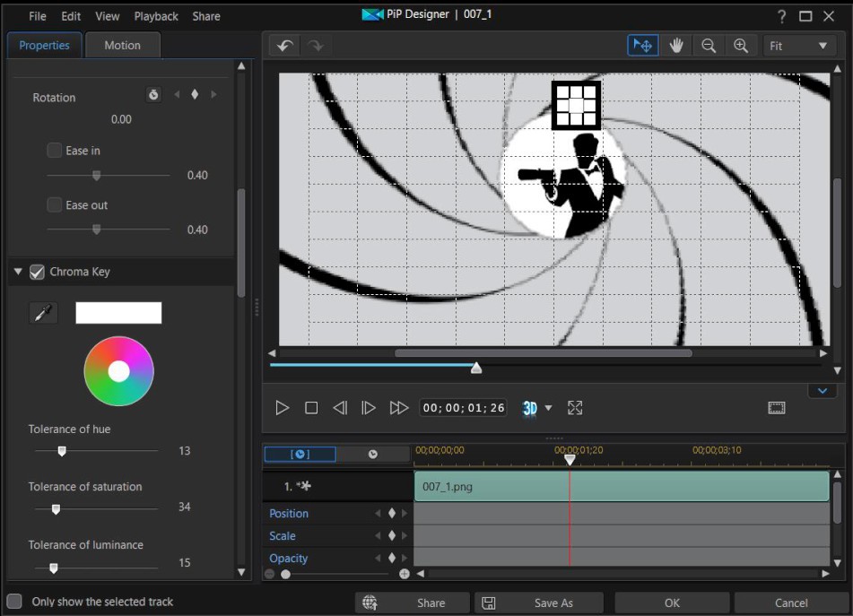Screen dimensions: 853x616
Task: Click the zoom in magnifier
Action: [x=740, y=46]
